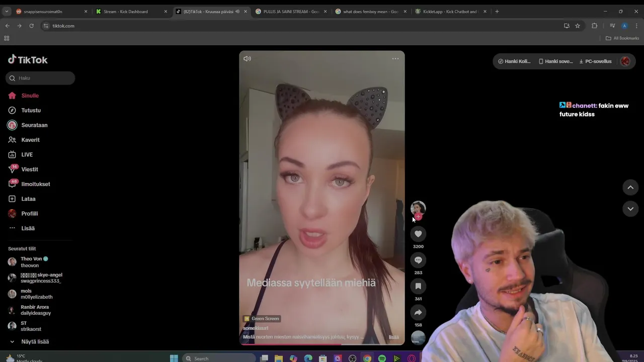
Task: Go forward in the browser
Action: [x=19, y=26]
